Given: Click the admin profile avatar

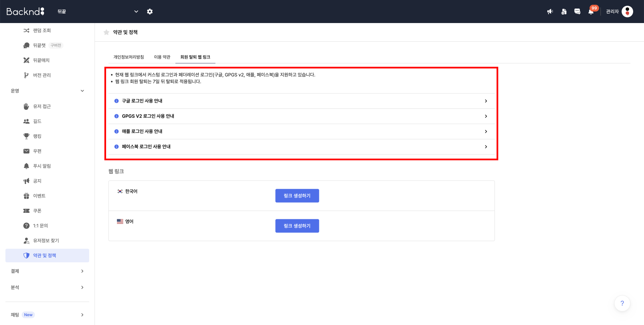Looking at the screenshot, I should point(627,12).
